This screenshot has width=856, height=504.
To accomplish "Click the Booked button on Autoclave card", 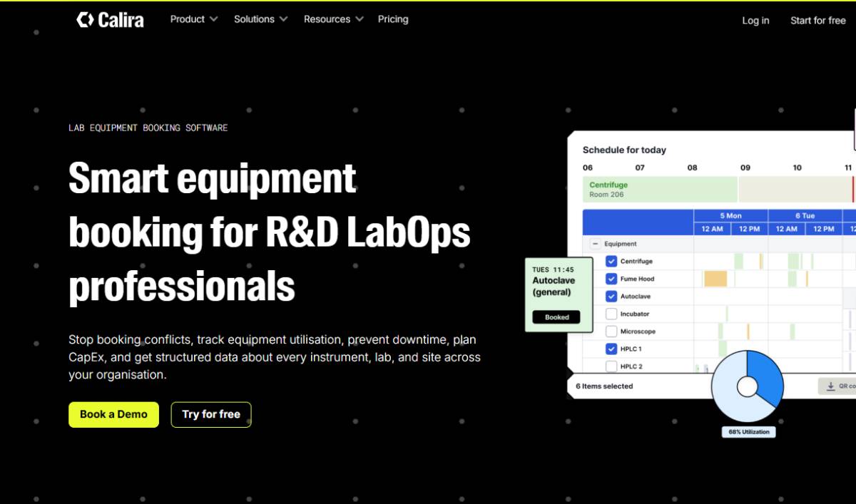I will pyautogui.click(x=556, y=317).
